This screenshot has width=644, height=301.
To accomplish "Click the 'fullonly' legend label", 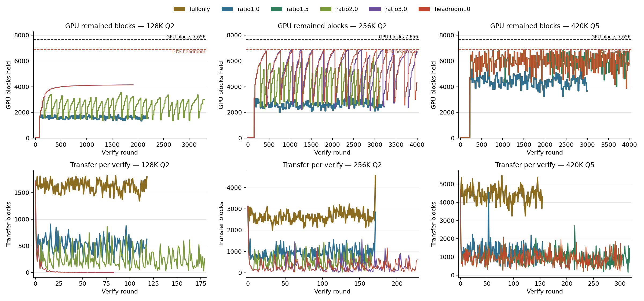I will coord(200,9).
